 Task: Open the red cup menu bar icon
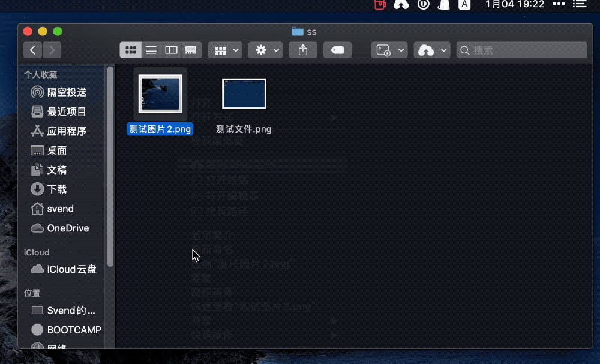pos(380,5)
